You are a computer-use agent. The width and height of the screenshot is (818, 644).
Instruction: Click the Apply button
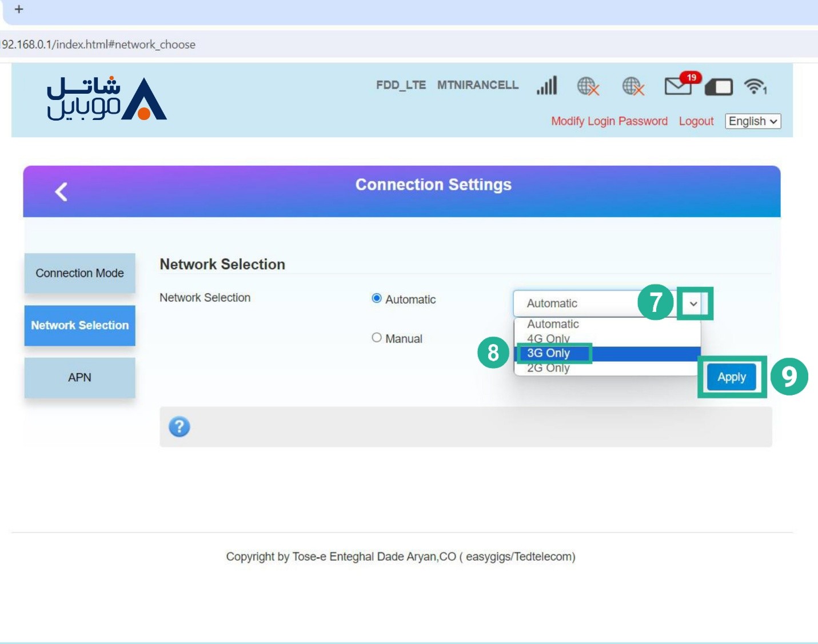tap(732, 377)
